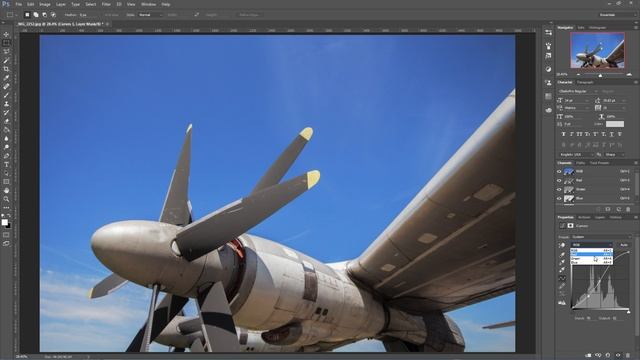Reset Curves adjustment to defaults icon
Viewport: 640px width, 360px height.
pos(608,356)
